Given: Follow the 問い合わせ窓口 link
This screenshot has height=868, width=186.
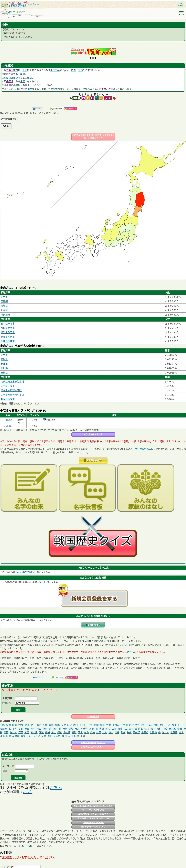Looking at the screenshot, I should [x=143, y=449].
